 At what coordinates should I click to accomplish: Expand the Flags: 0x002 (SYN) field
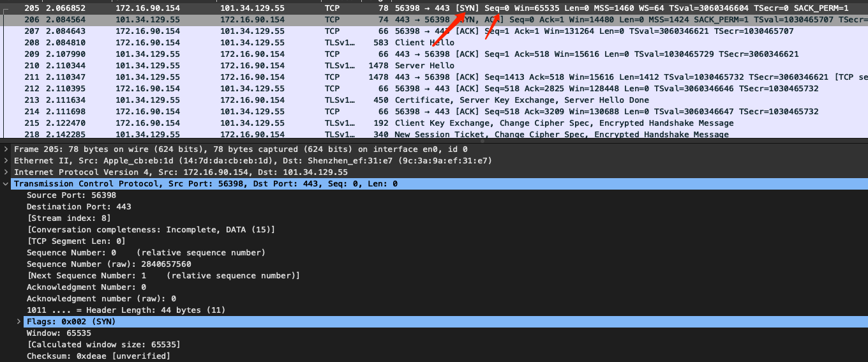(x=19, y=321)
